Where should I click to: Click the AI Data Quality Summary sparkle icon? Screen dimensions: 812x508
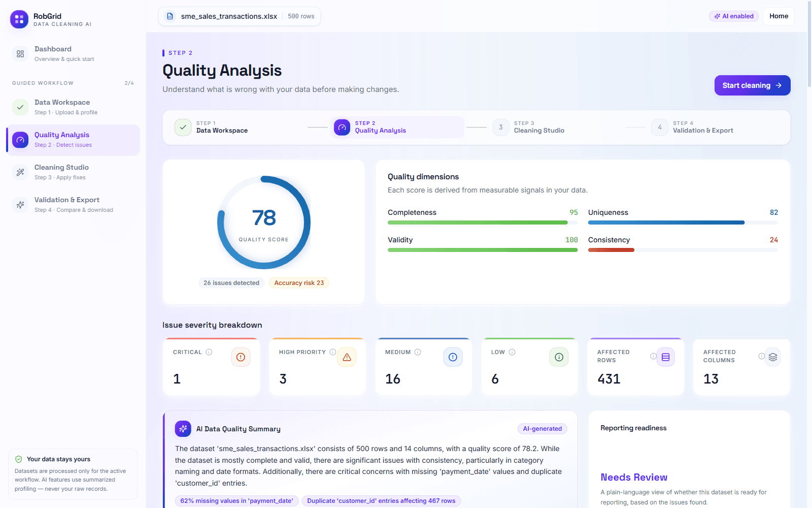point(183,429)
